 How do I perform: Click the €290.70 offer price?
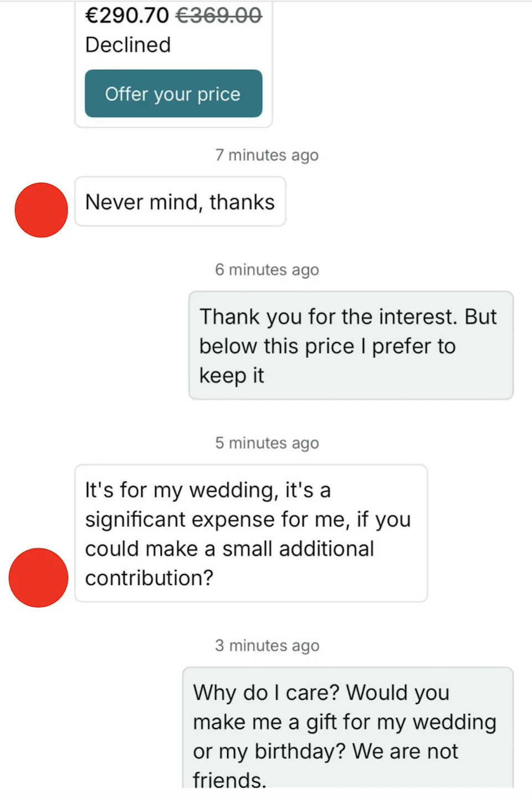click(127, 16)
